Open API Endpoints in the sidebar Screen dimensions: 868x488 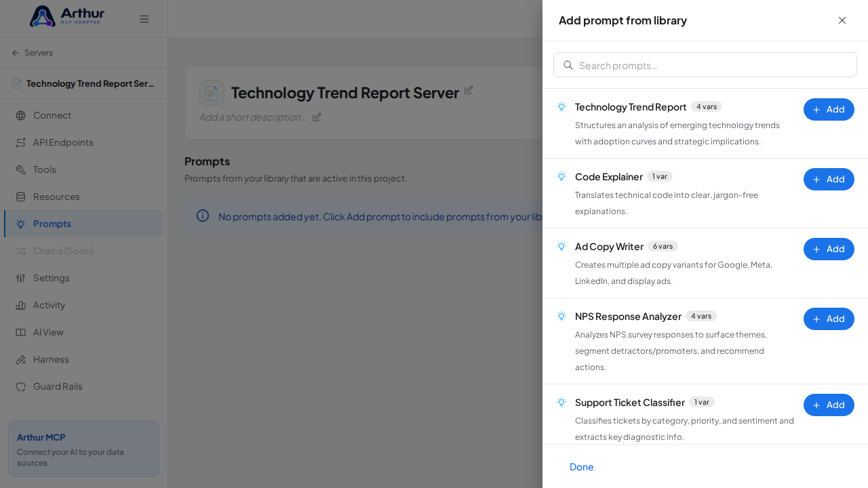84,142
